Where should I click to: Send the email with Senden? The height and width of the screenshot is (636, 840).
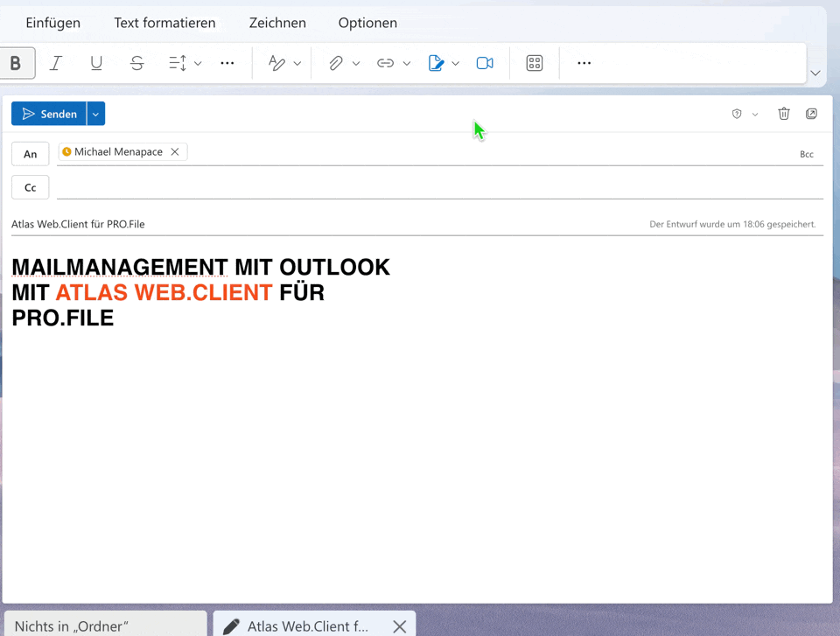(x=49, y=114)
